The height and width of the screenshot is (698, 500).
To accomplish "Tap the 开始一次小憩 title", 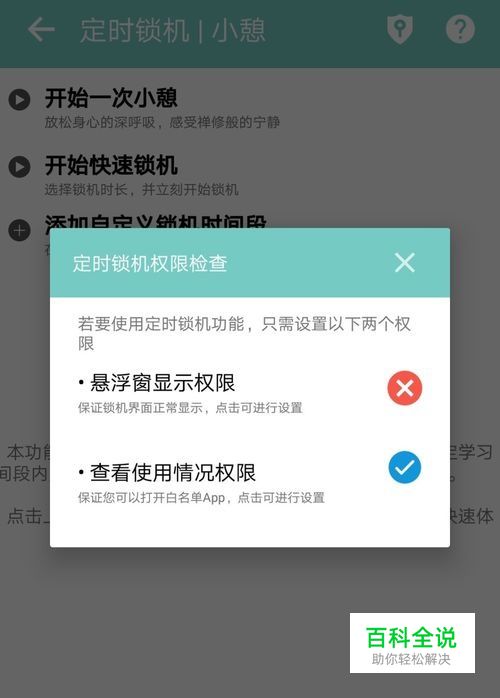I will tap(111, 97).
